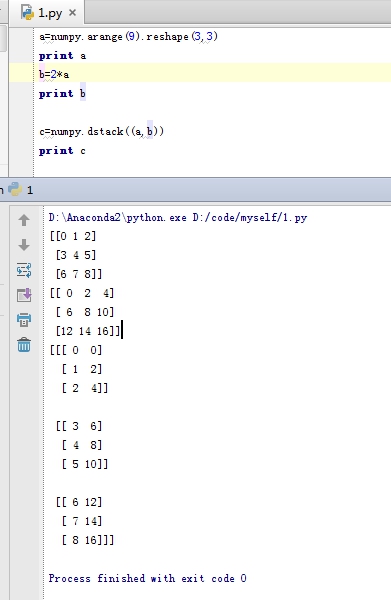This screenshot has height=600, width=391.
Task: Select the Run tab labeled 1
Action: click(x=21, y=190)
